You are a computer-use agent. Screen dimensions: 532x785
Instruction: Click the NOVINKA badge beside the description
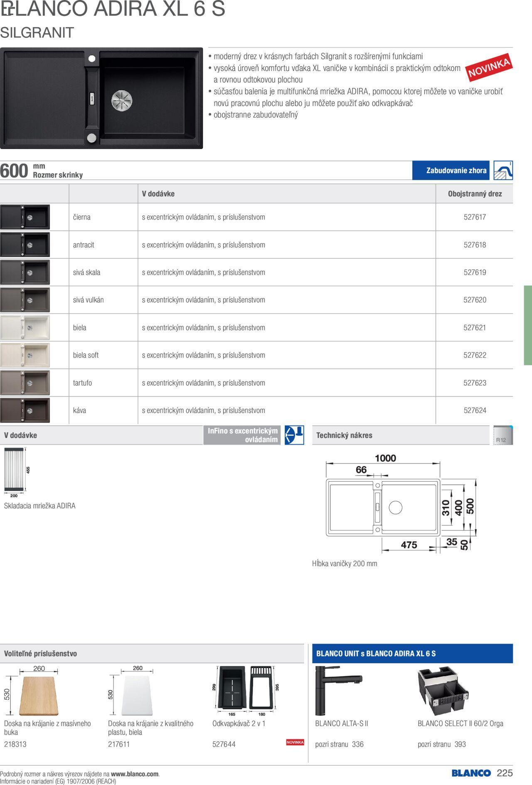(x=489, y=69)
